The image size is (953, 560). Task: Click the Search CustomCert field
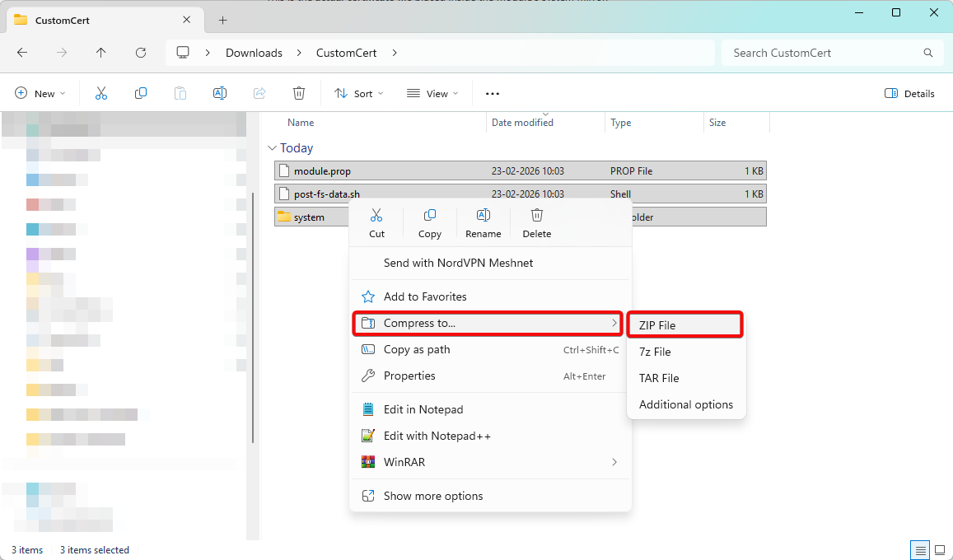(x=824, y=53)
